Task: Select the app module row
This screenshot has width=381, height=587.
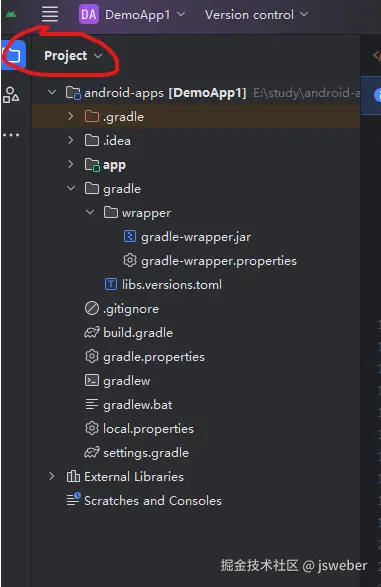Action: 196,164
